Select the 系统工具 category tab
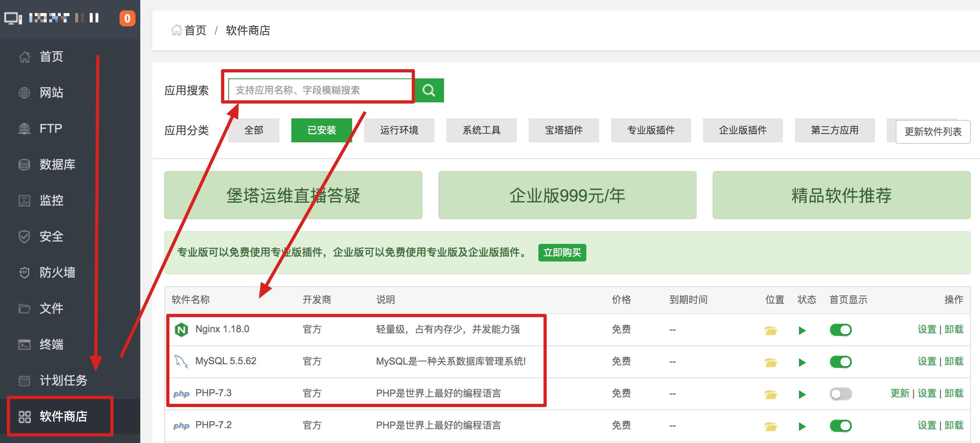 click(482, 130)
